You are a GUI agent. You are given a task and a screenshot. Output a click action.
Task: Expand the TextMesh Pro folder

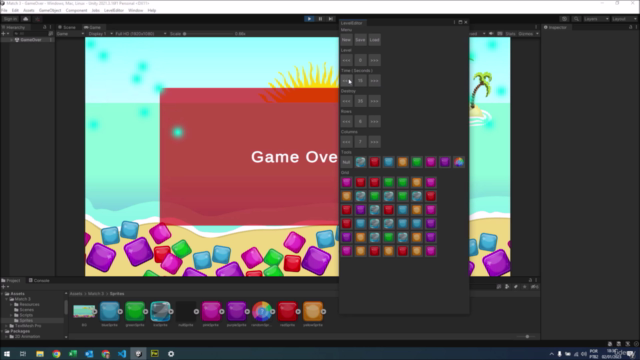7,326
